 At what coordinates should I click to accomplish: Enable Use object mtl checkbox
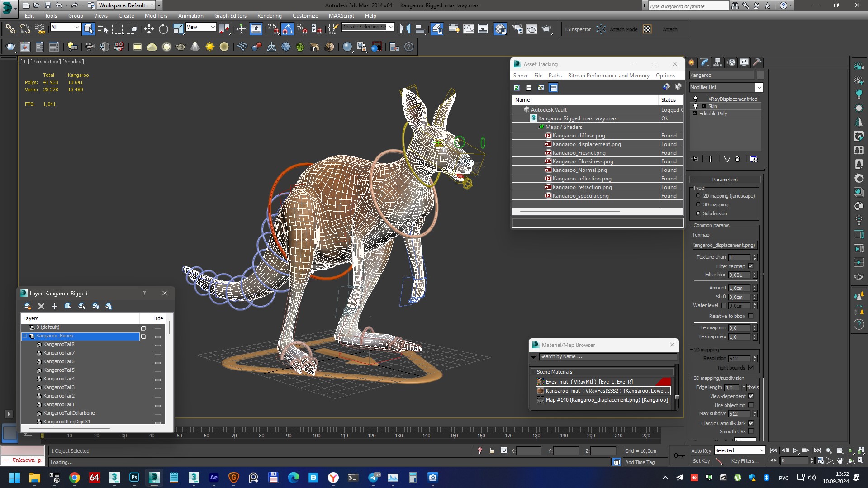pyautogui.click(x=751, y=405)
